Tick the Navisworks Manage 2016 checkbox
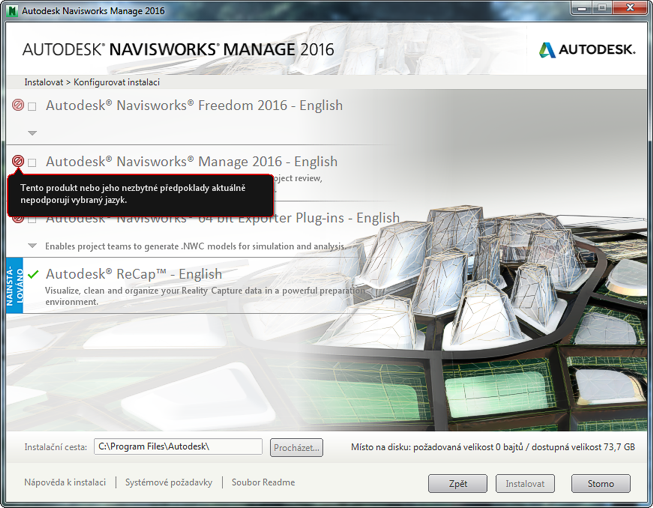 [x=32, y=162]
